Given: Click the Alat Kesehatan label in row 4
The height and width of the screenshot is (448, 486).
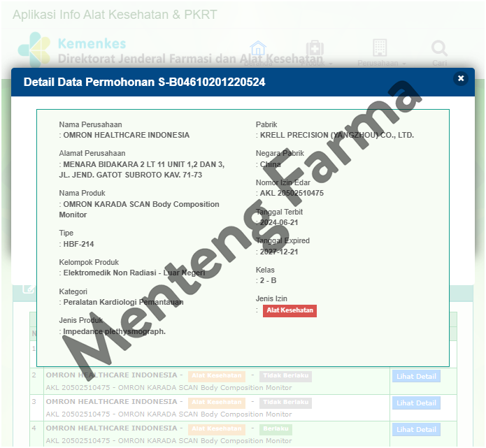Looking at the screenshot, I should [216, 429].
